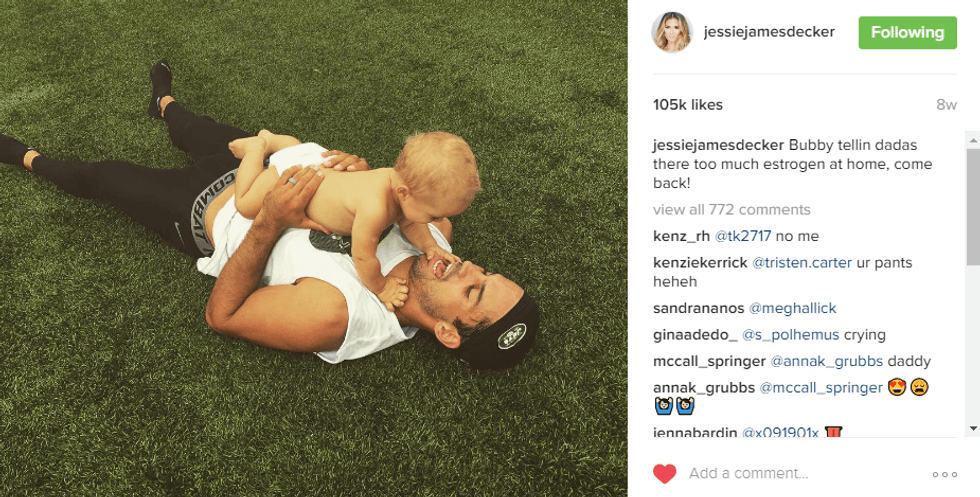Viewport: 980px width, 497px height.
Task: Click the 8w post timestamp
Action: 946,105
